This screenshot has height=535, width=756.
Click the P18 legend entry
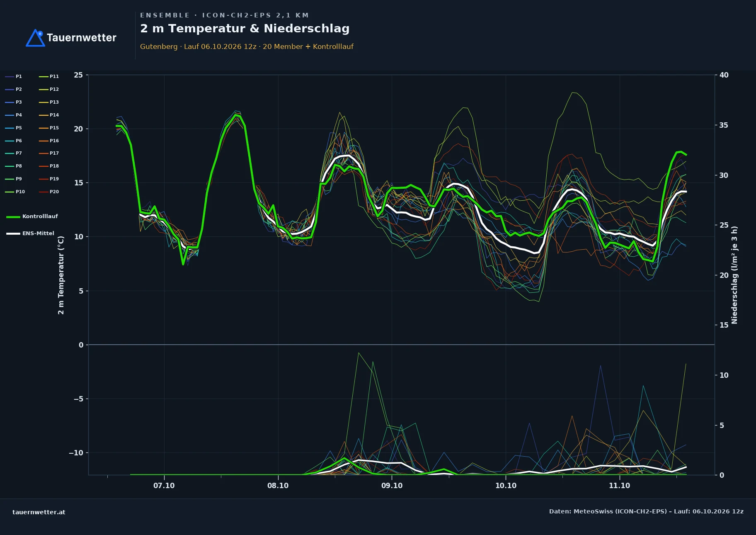[49, 166]
